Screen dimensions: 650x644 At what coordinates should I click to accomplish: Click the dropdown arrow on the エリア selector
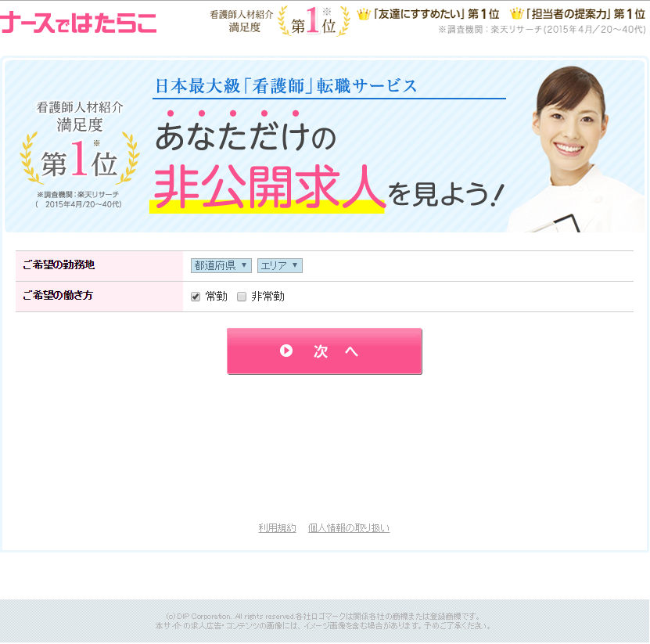pyautogui.click(x=296, y=265)
